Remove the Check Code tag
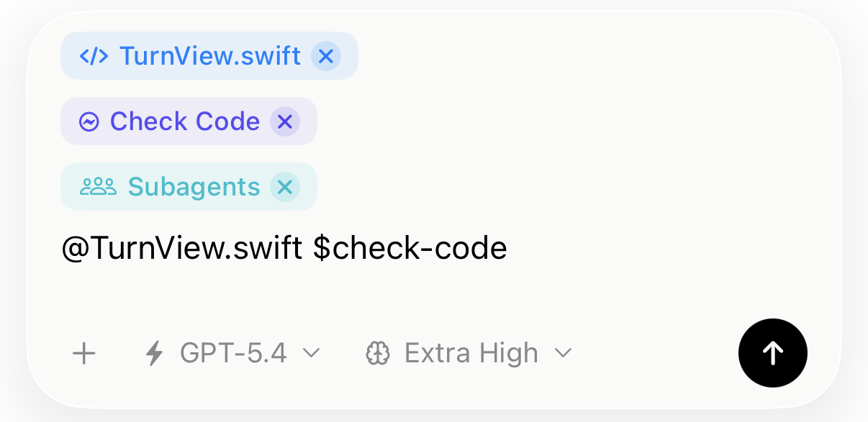This screenshot has height=422, width=868. pyautogui.click(x=285, y=121)
